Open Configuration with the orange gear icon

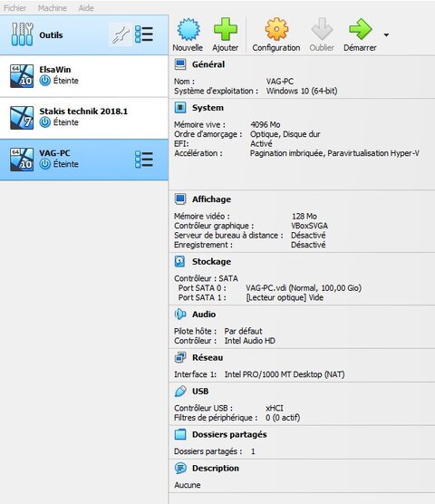point(276,29)
